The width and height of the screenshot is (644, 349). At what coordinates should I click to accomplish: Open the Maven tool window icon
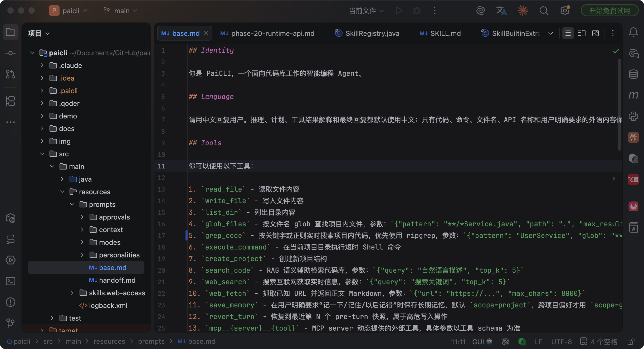(633, 95)
